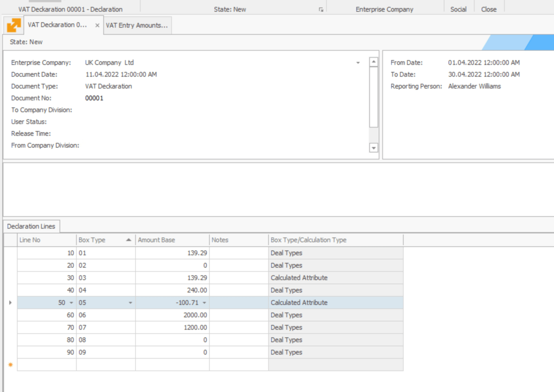
Task: Open the Enterprise Company field dropdown
Action: (358, 62)
